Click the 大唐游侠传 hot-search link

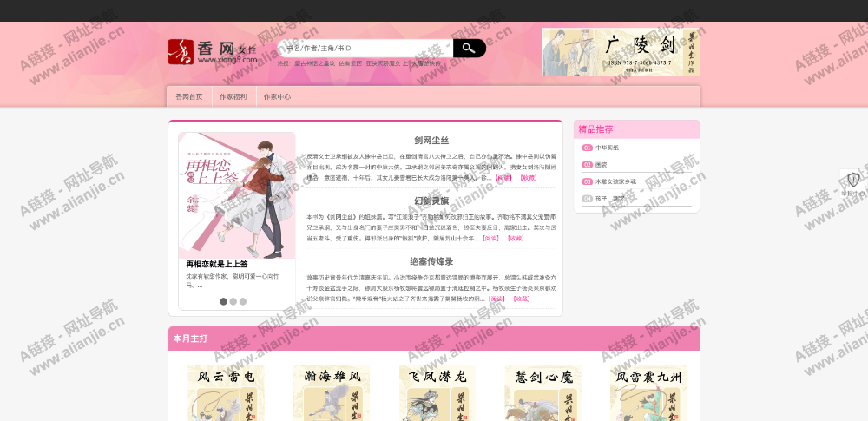tap(425, 63)
